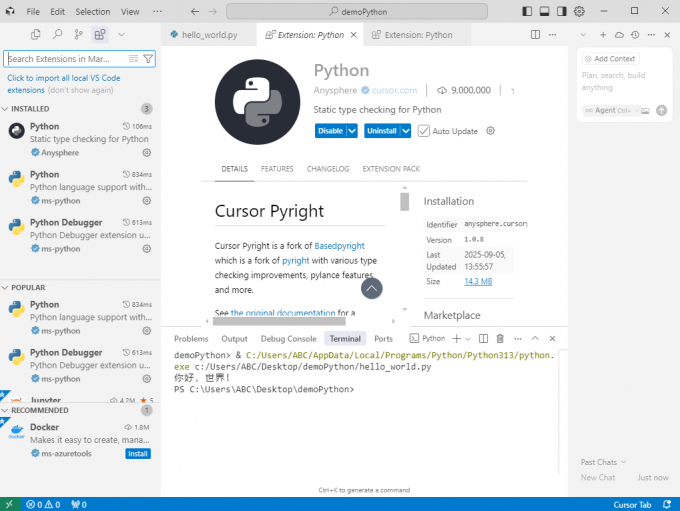
Task: Start a new chat with plus icon
Action: coord(603,34)
